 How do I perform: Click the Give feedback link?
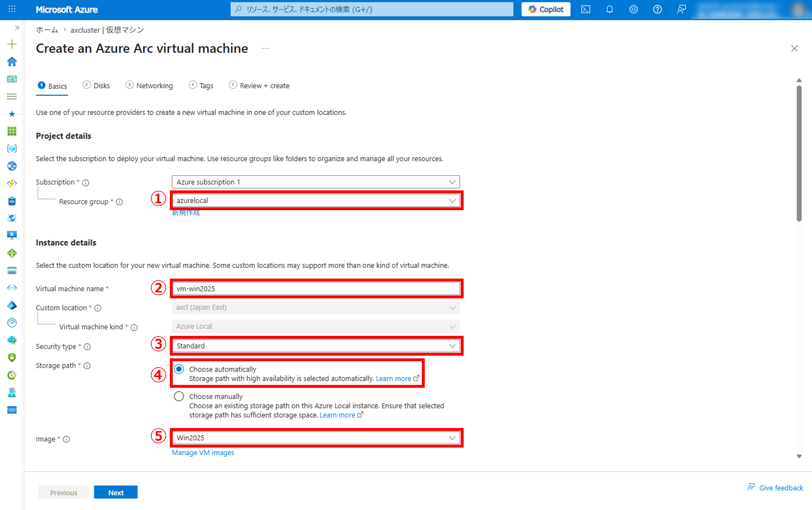click(x=775, y=488)
